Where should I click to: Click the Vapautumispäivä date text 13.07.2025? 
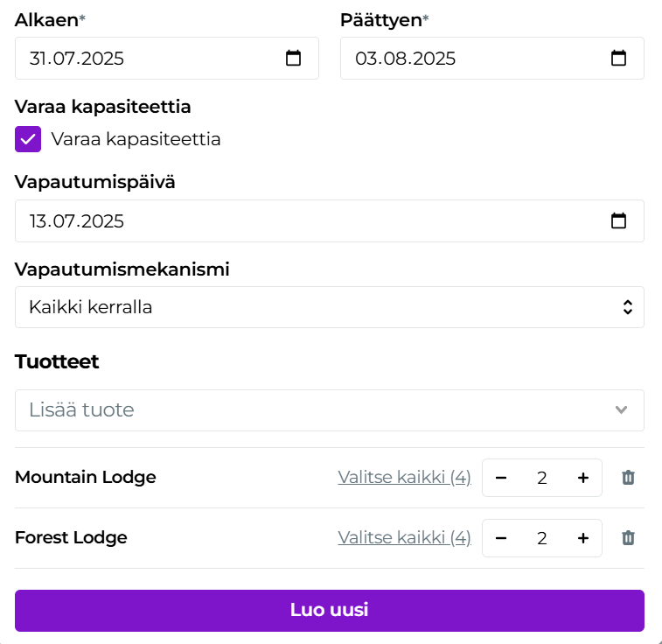[x=77, y=221]
